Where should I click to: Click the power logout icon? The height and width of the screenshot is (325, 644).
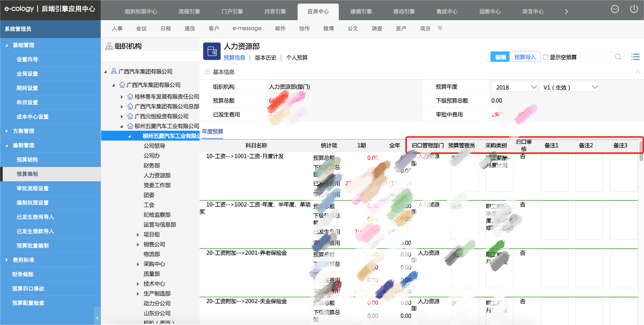[634, 9]
